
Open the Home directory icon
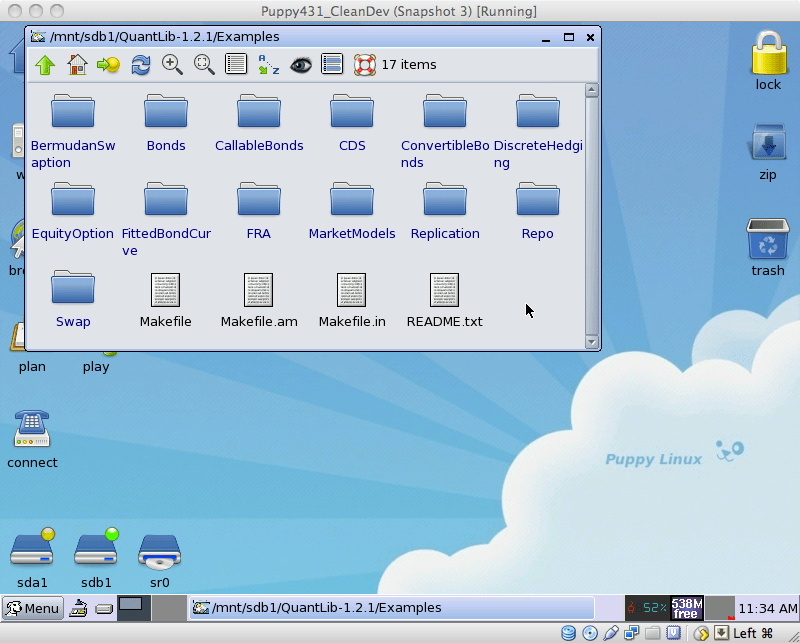coord(78,64)
